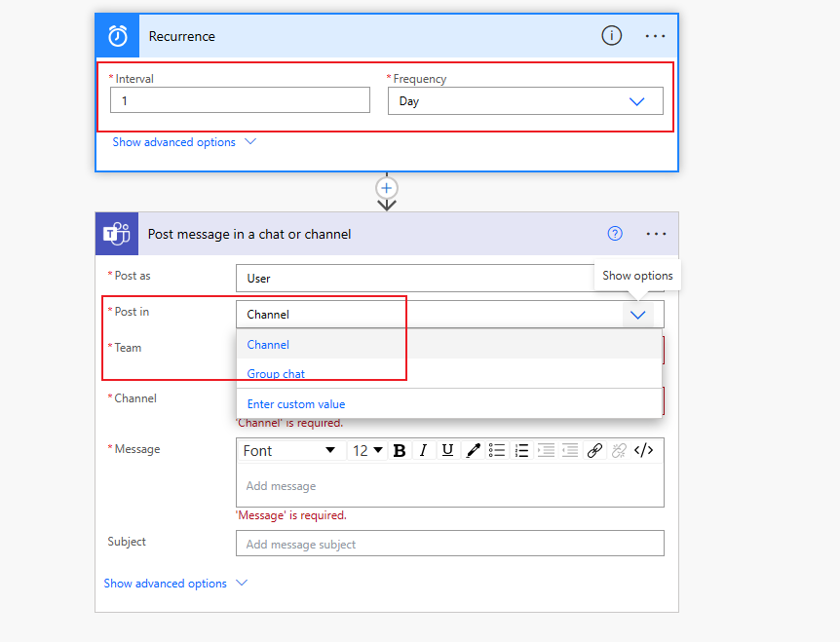Click the Microsoft Teams action icon
Viewport: 840px width, 642px height.
pos(117,234)
